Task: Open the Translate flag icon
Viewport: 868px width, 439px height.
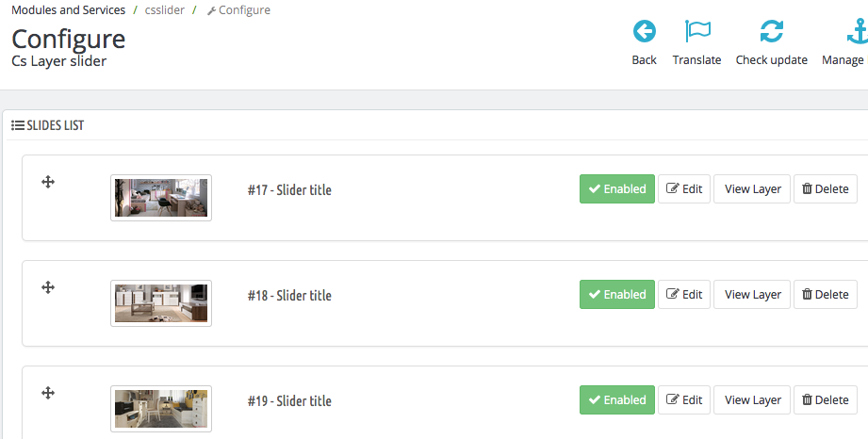Action: 696,33
